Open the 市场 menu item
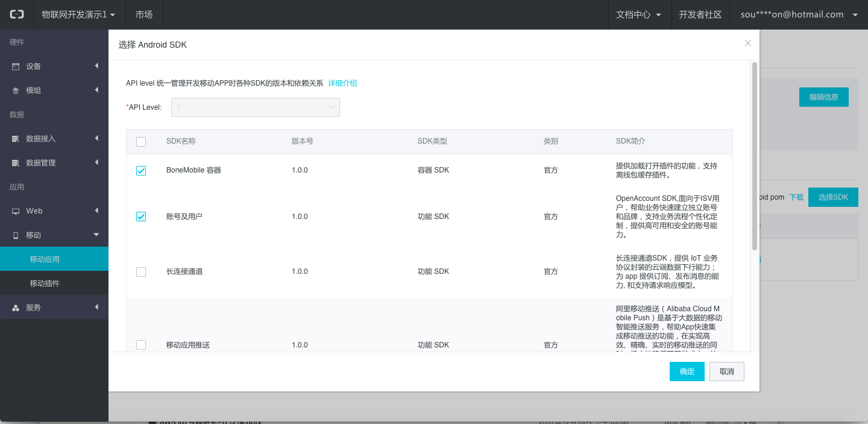Screen dimensions: 868x424 [144, 14]
